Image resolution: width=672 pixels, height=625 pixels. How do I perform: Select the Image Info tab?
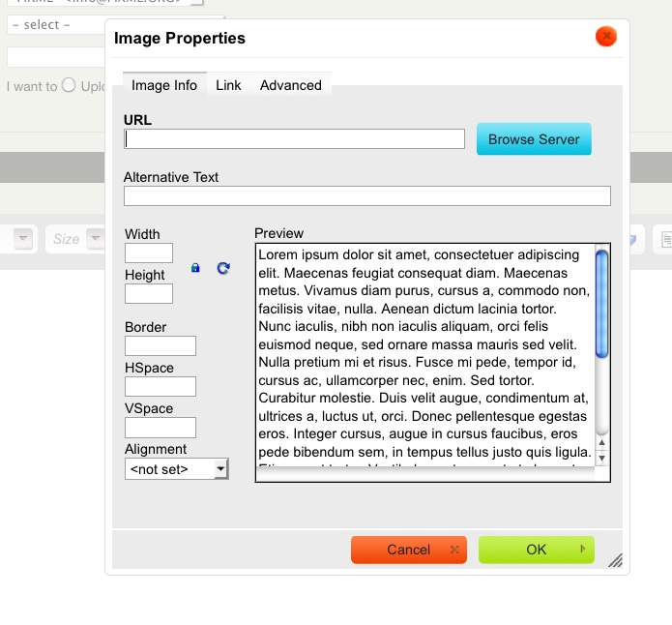pyautogui.click(x=164, y=85)
